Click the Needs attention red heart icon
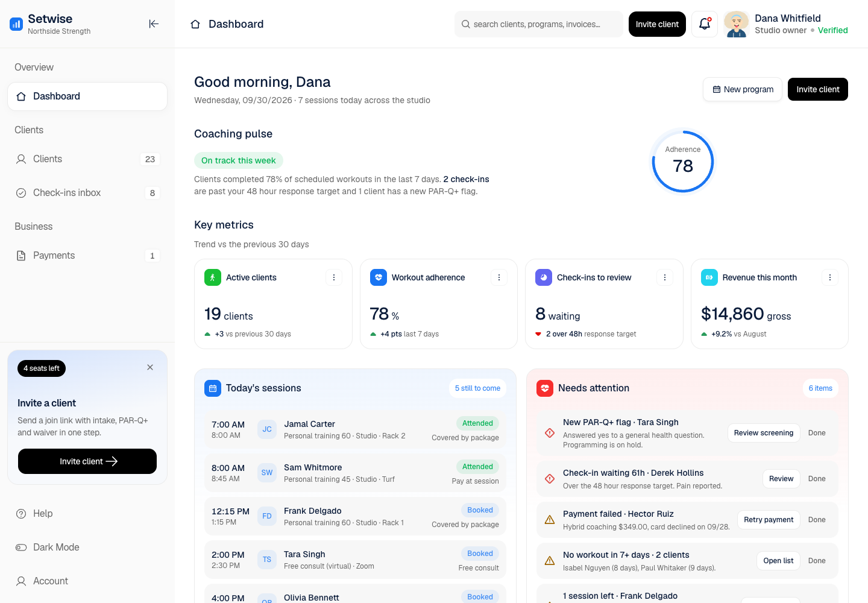Screen dimensions: 868x603 click(x=545, y=388)
